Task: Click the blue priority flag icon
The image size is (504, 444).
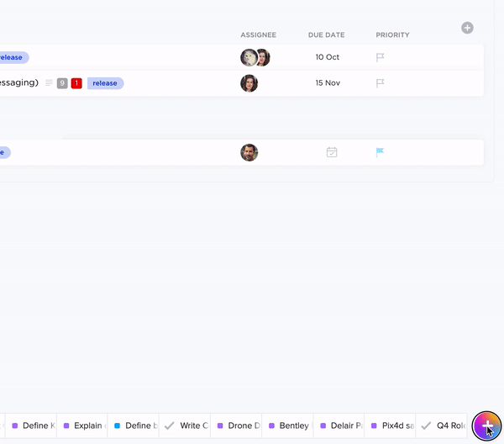Action: pyautogui.click(x=380, y=152)
